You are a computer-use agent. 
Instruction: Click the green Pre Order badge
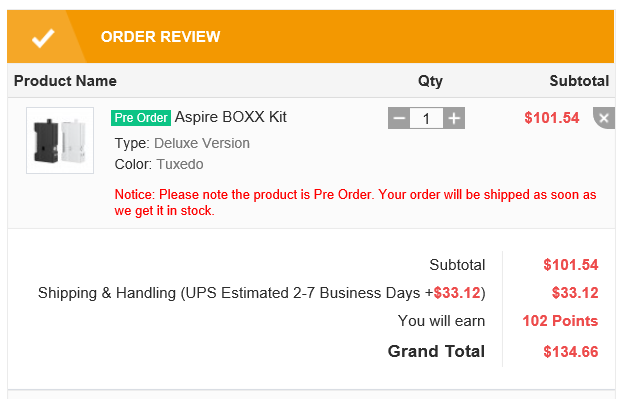[x=141, y=118]
